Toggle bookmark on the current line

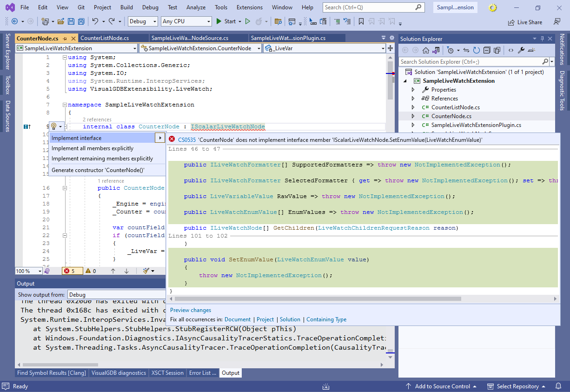pos(361,21)
